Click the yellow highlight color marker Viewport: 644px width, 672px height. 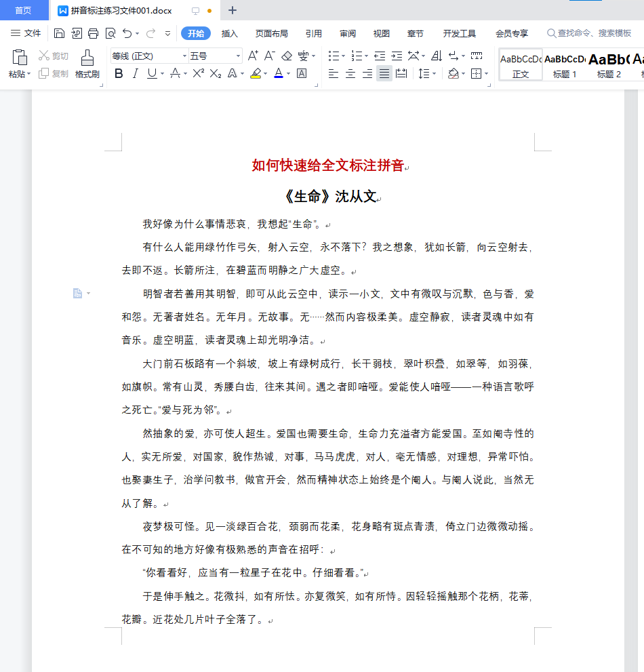coord(256,74)
